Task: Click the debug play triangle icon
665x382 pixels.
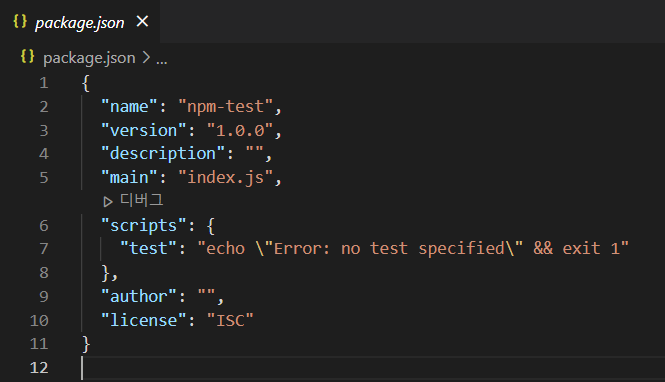Action: click(x=108, y=201)
